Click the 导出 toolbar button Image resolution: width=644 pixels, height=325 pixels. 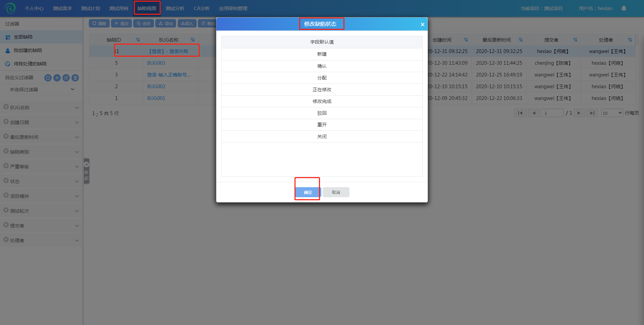click(x=166, y=23)
